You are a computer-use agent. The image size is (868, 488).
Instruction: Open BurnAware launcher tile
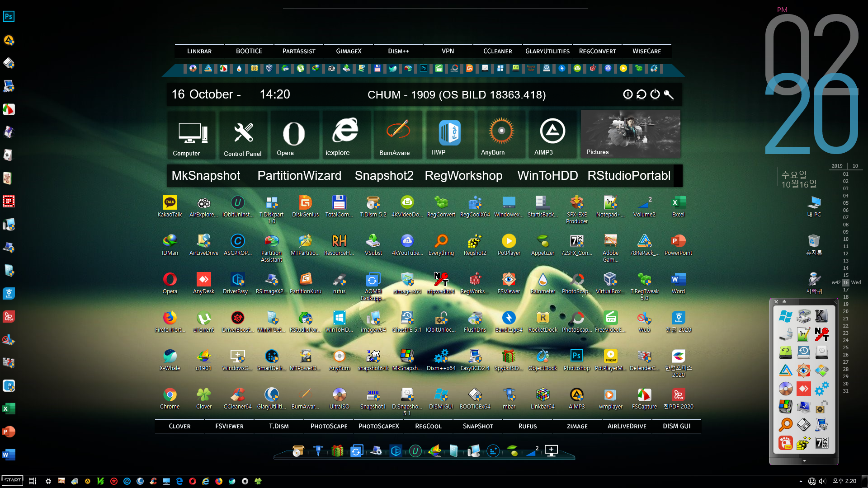[397, 136]
